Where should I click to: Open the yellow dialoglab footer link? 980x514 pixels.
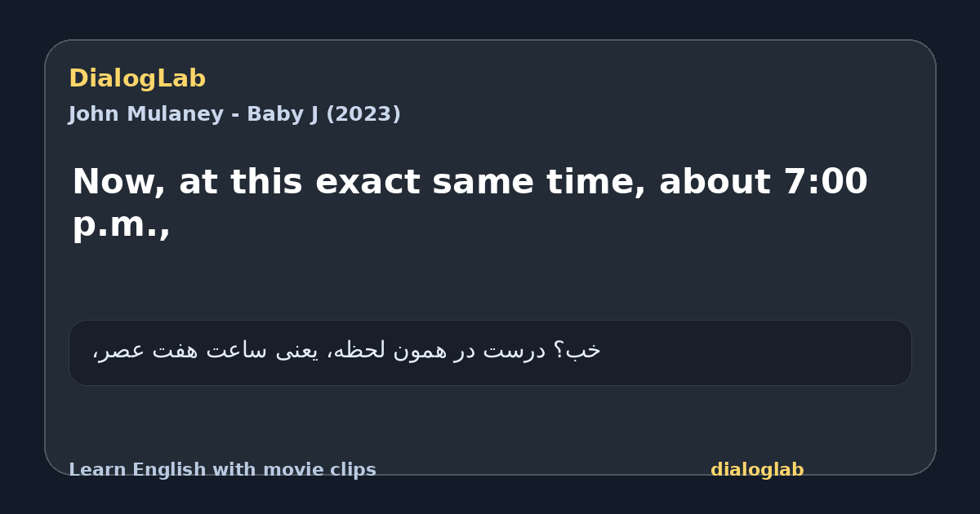click(x=757, y=470)
